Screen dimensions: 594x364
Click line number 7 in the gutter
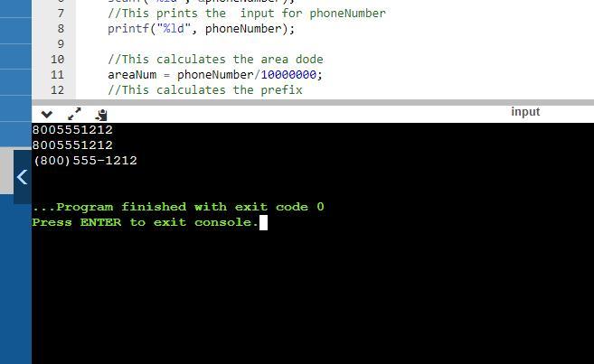coord(61,14)
